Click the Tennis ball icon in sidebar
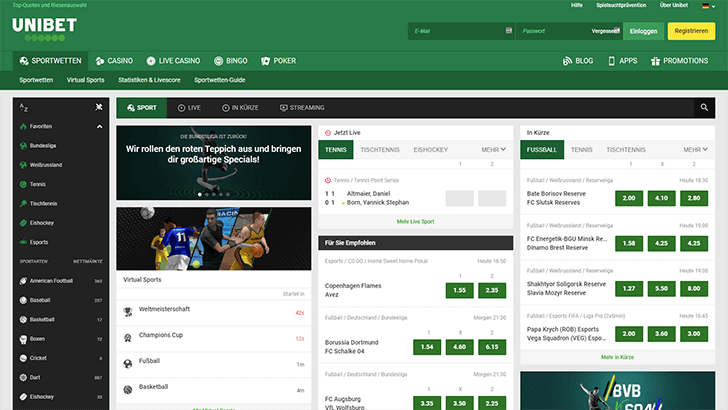Screen dimensions: 728x410 pos(23,184)
